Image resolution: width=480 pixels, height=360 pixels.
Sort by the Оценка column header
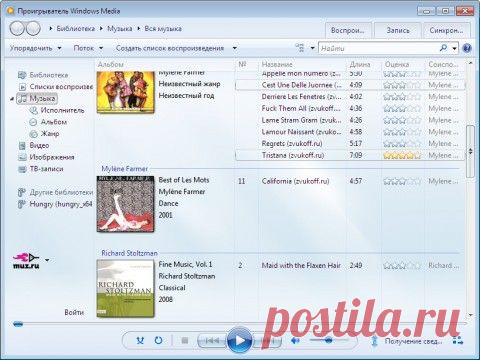coord(397,64)
